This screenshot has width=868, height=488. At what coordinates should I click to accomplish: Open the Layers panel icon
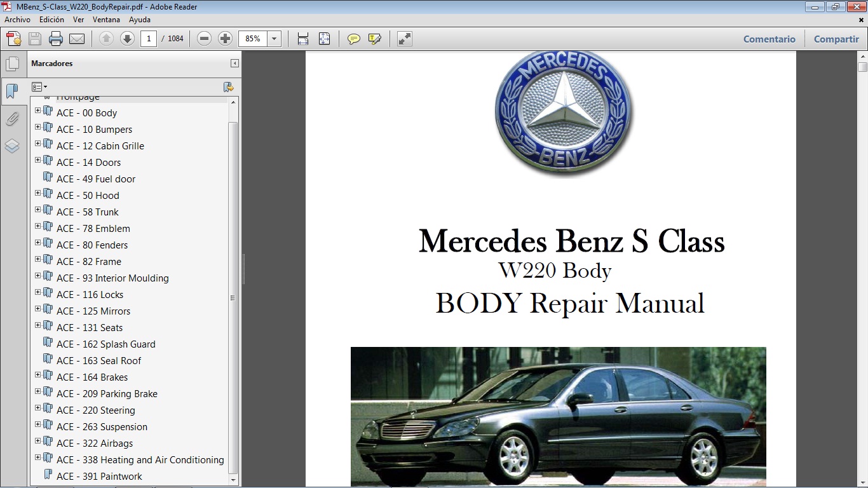coord(12,146)
